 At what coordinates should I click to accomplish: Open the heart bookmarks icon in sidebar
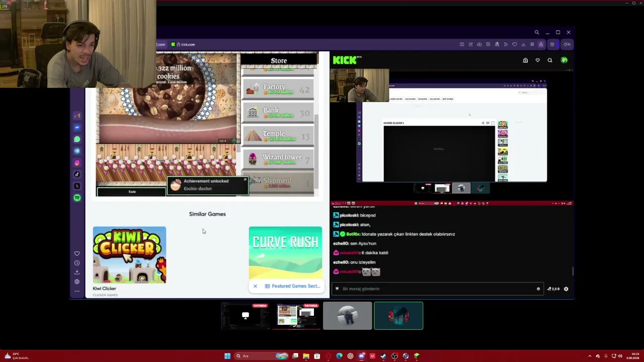click(77, 253)
